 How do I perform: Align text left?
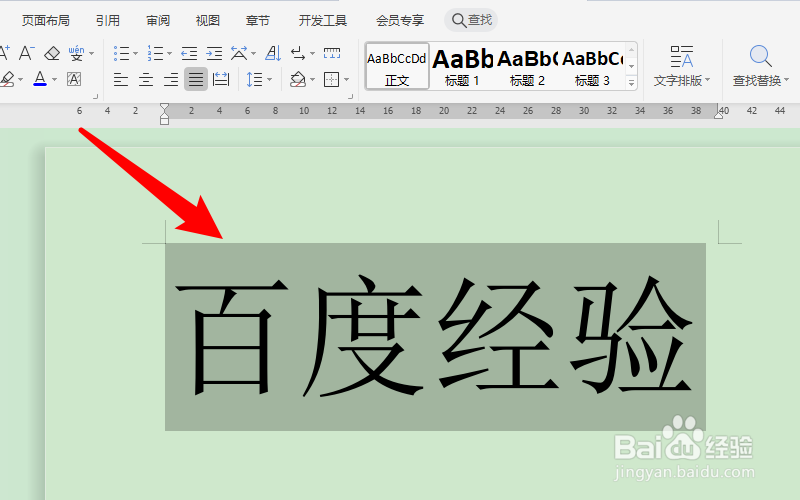(121, 80)
